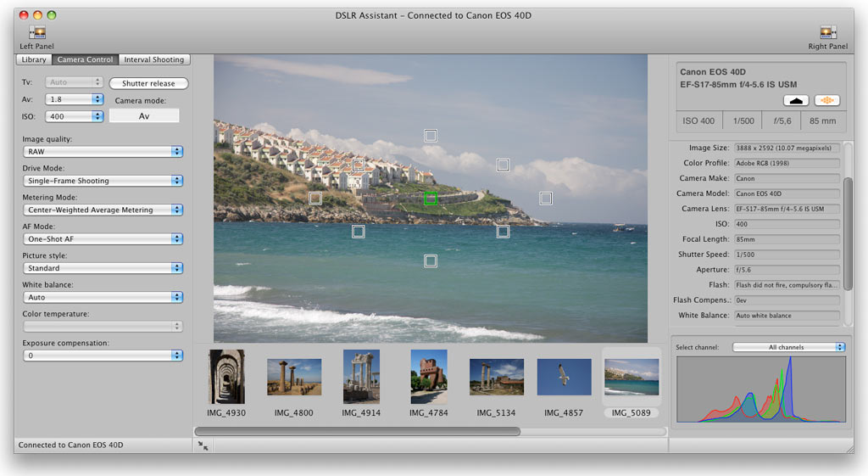Click the Shutter Speed 1/500 field
Viewport: 868px width, 476px height.
[x=787, y=255]
